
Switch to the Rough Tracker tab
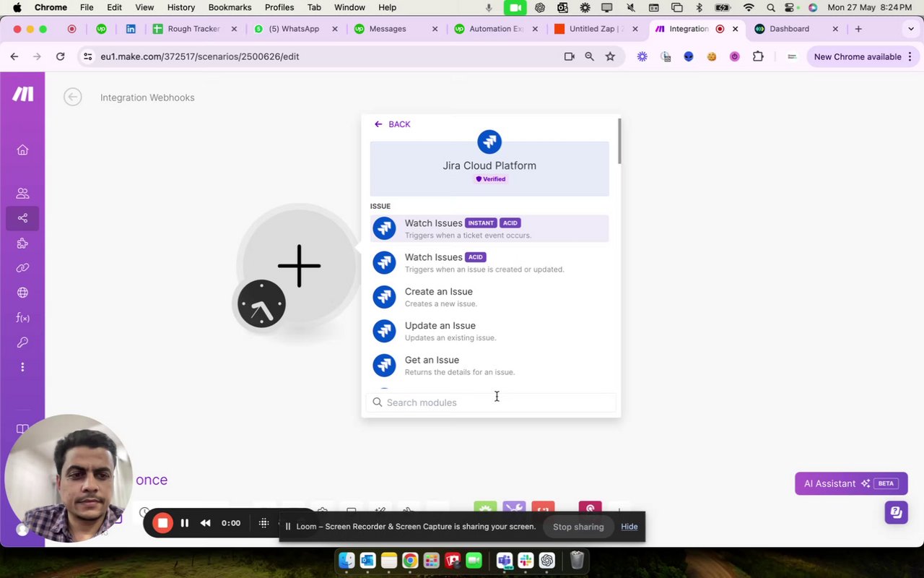[195, 29]
